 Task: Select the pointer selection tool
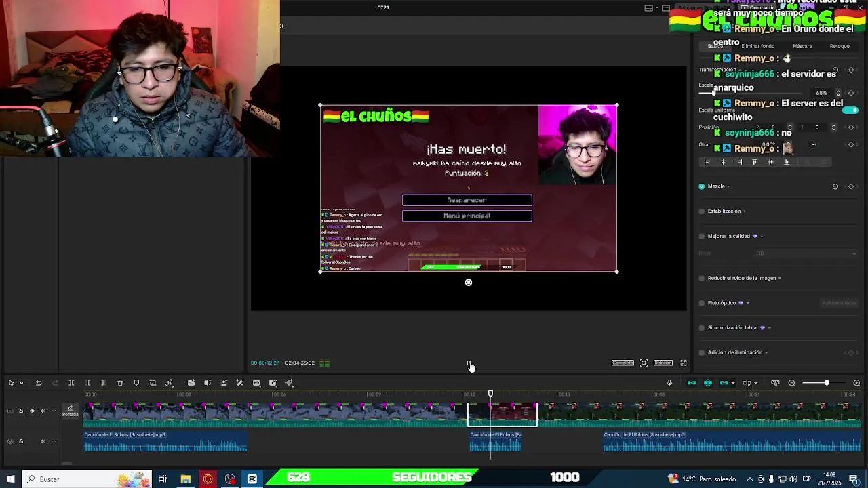tap(11, 383)
